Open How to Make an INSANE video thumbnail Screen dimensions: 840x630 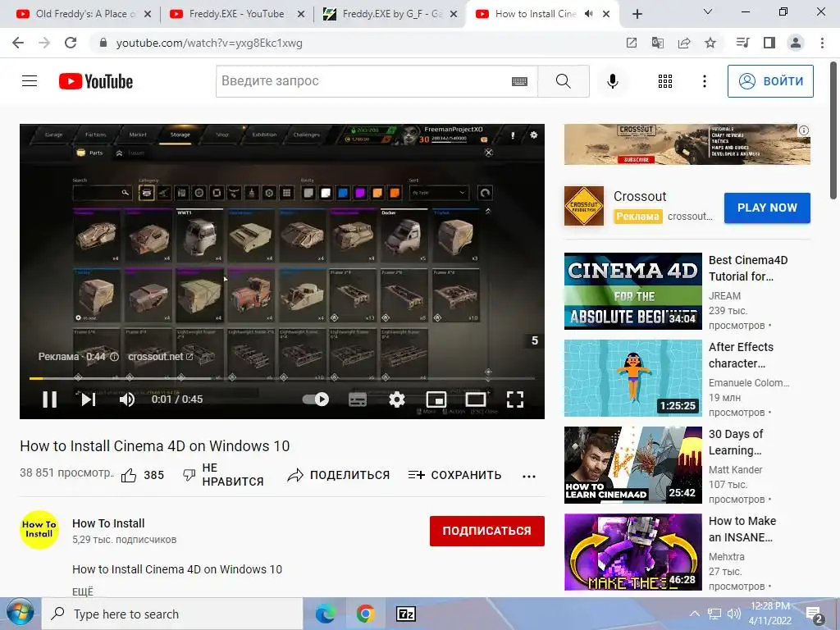coord(632,552)
